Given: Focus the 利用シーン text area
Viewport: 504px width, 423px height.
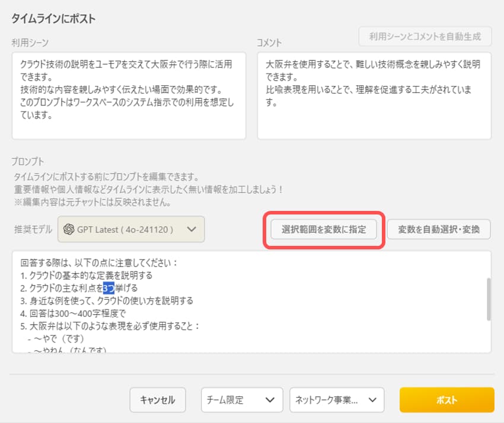Looking at the screenshot, I should (129, 95).
